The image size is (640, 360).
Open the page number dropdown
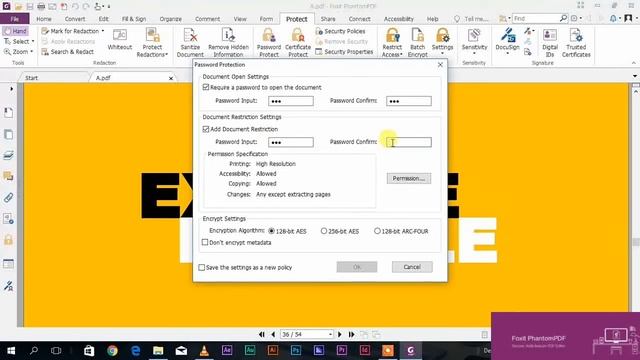pyautogui.click(x=330, y=334)
